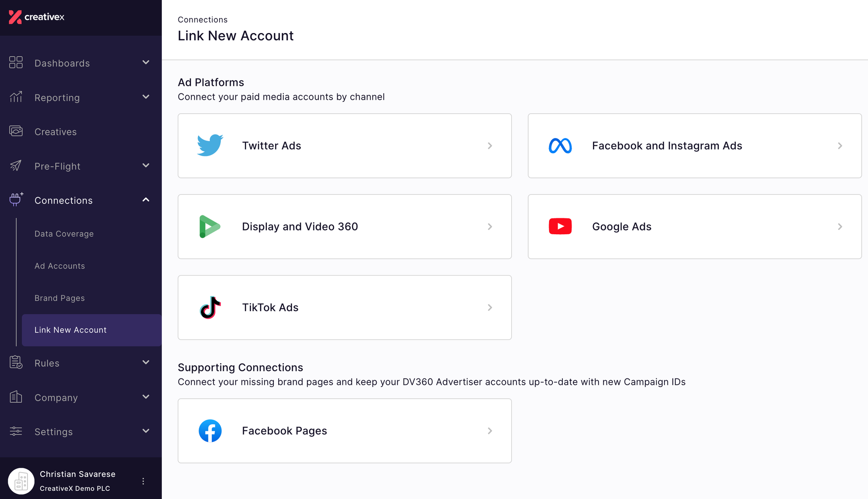
Task: Click the CreativeX Demo PLC company text
Action: pos(75,489)
